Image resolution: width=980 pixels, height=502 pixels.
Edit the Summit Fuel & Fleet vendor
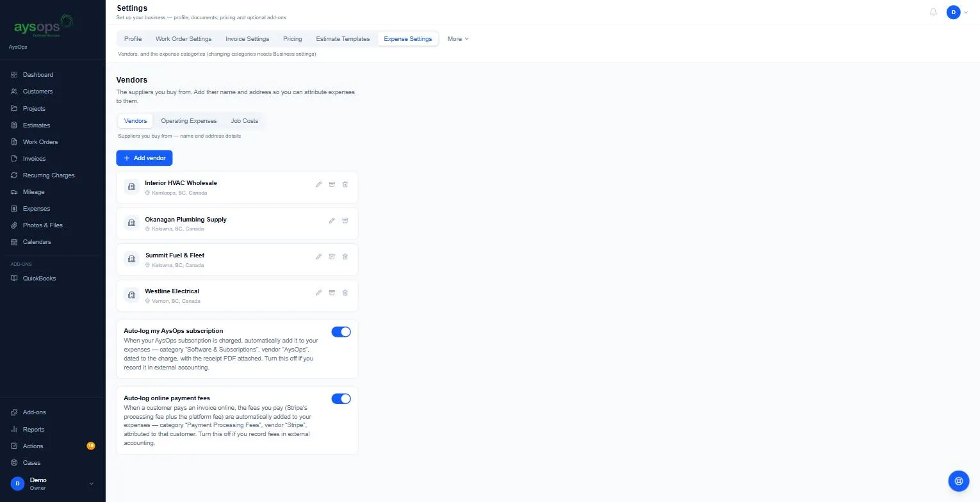point(318,257)
